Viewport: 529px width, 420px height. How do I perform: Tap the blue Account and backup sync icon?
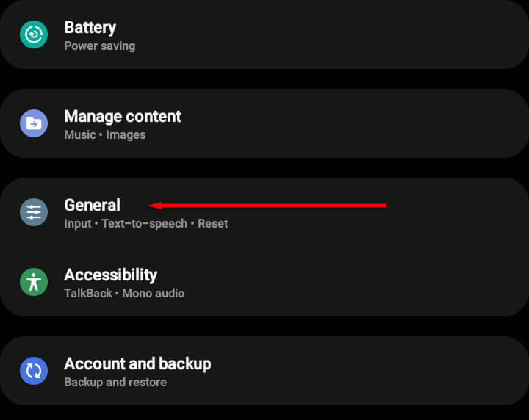(x=34, y=371)
